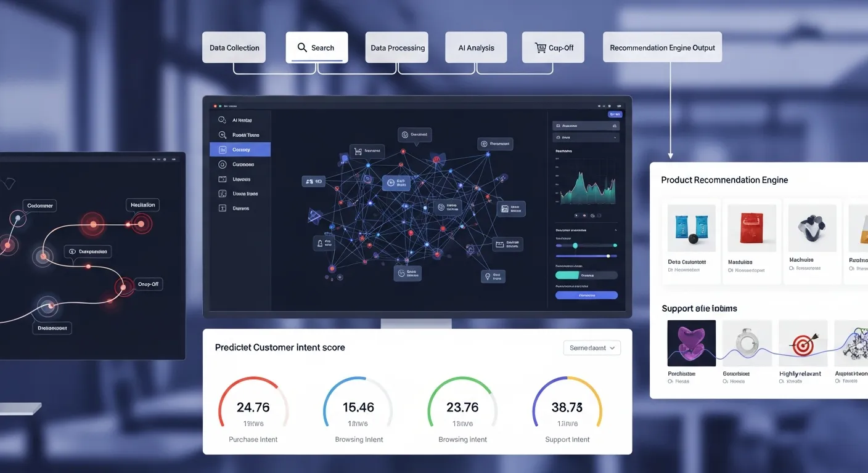Open the red bag product thumbnail
The width and height of the screenshot is (868, 473).
click(x=751, y=228)
